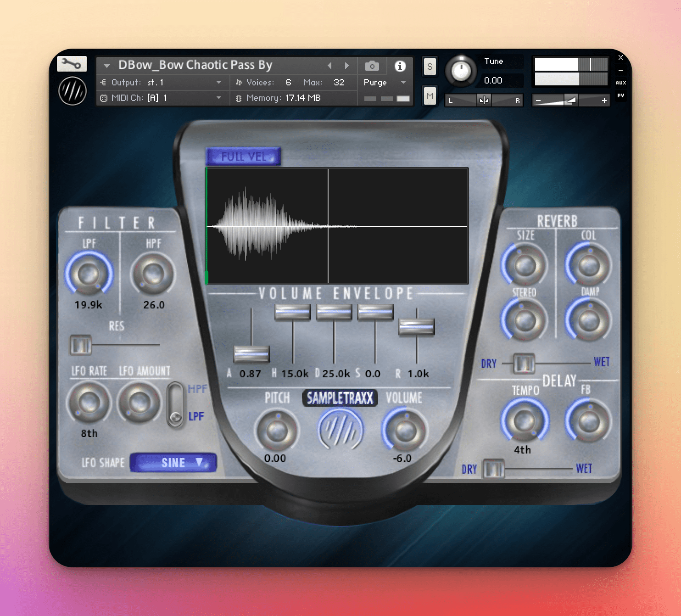Open the instrument name dropdown arrow

point(106,66)
